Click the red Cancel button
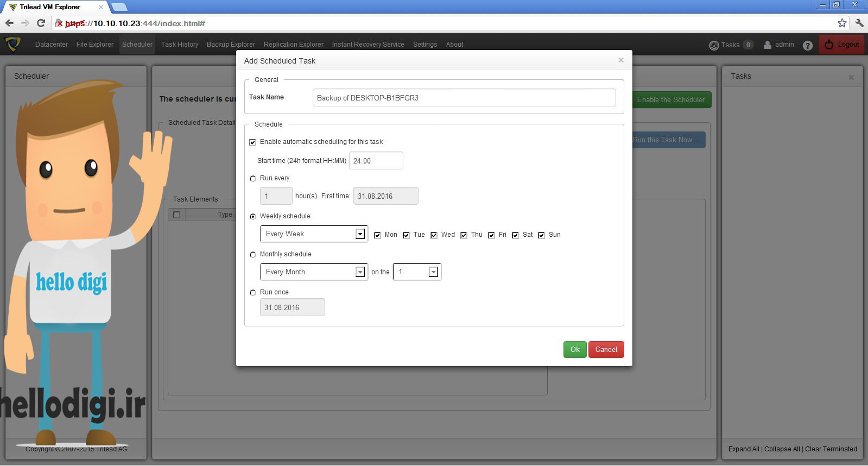 coord(606,350)
